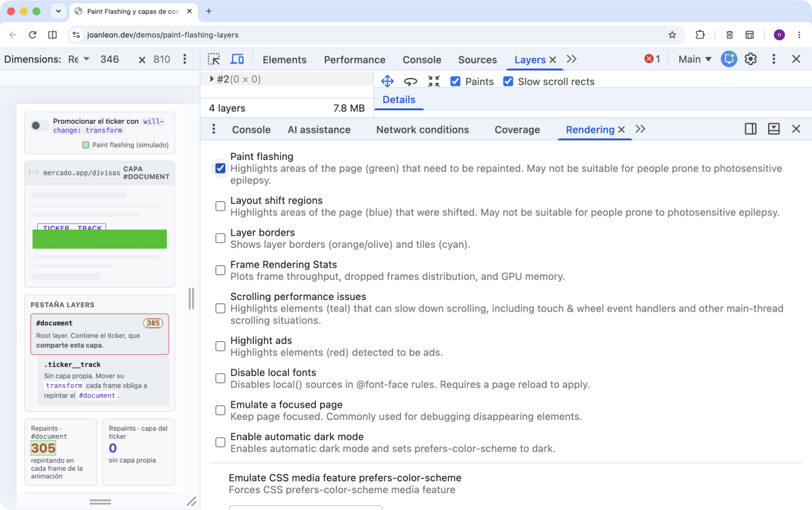
Task: Click the purple profile avatar
Action: click(x=779, y=35)
